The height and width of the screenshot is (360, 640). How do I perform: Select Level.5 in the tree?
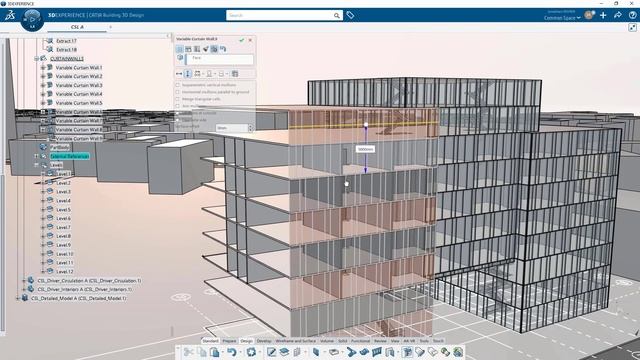pos(63,210)
